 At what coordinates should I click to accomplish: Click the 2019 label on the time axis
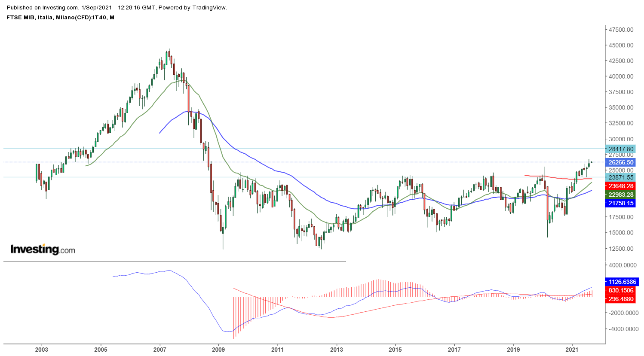(x=513, y=349)
